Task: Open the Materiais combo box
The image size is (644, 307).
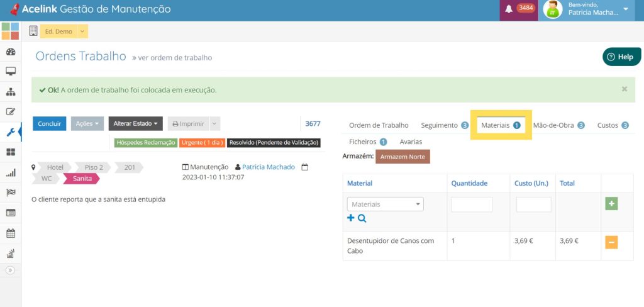Action: pos(385,204)
